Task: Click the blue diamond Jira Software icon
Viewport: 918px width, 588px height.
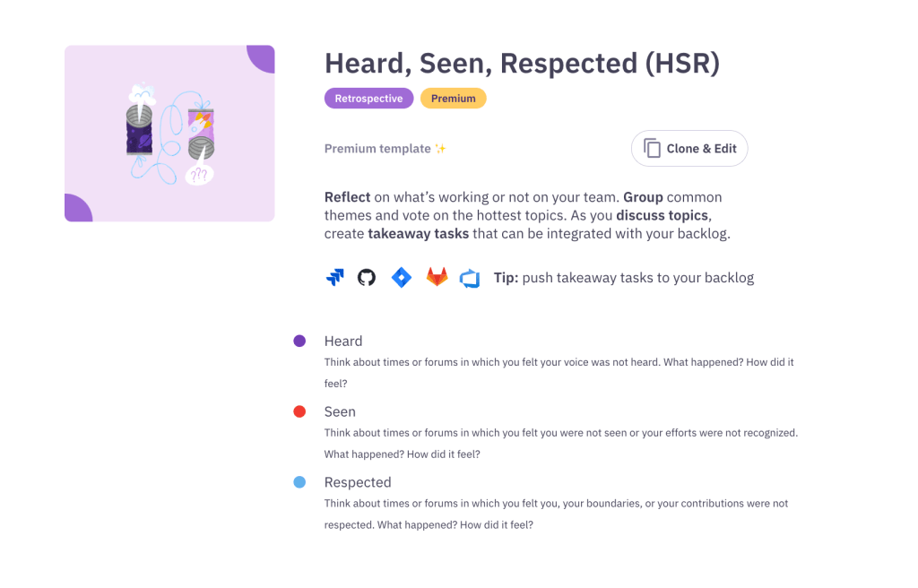Action: 402,278
